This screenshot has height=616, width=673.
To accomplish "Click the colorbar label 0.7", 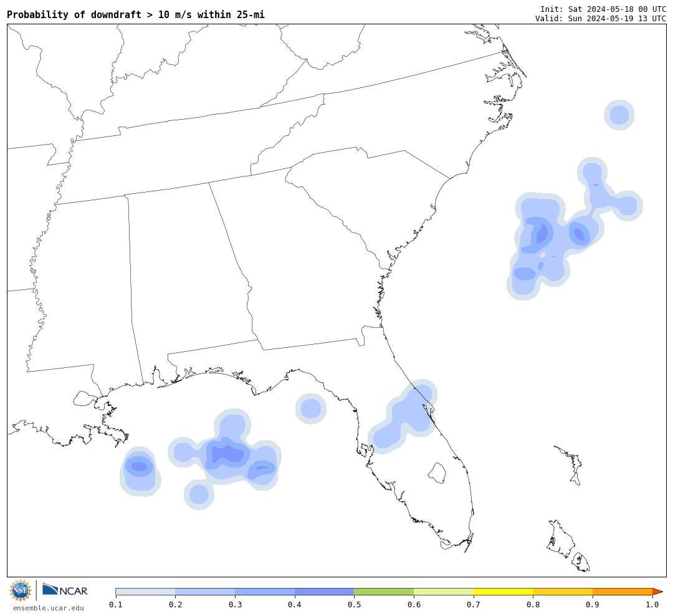I will [x=474, y=605].
